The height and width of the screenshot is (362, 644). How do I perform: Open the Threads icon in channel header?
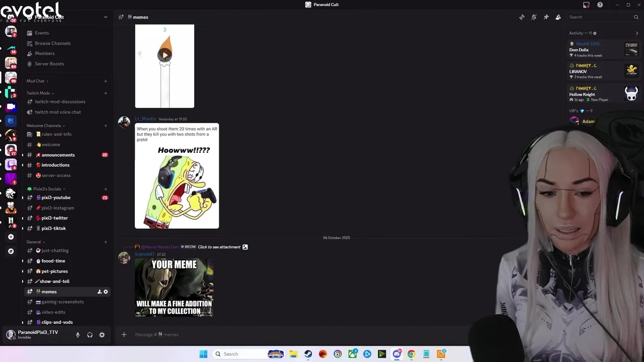[522, 17]
